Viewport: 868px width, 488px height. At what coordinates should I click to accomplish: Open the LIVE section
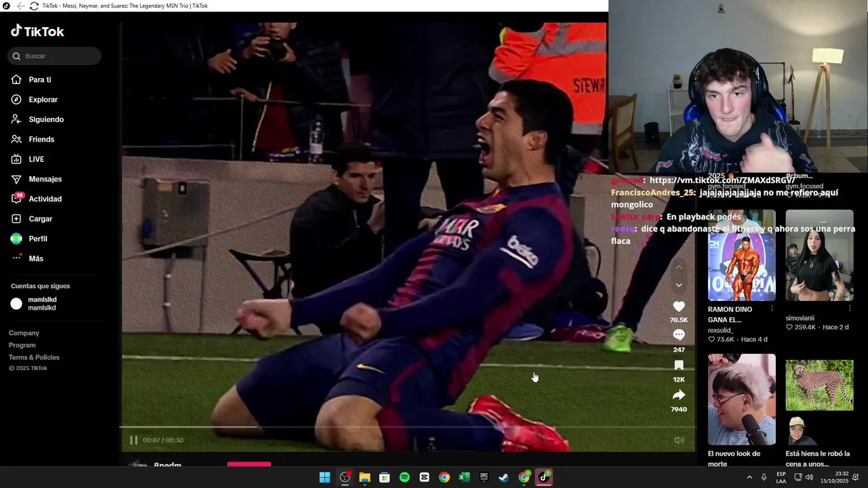28,159
